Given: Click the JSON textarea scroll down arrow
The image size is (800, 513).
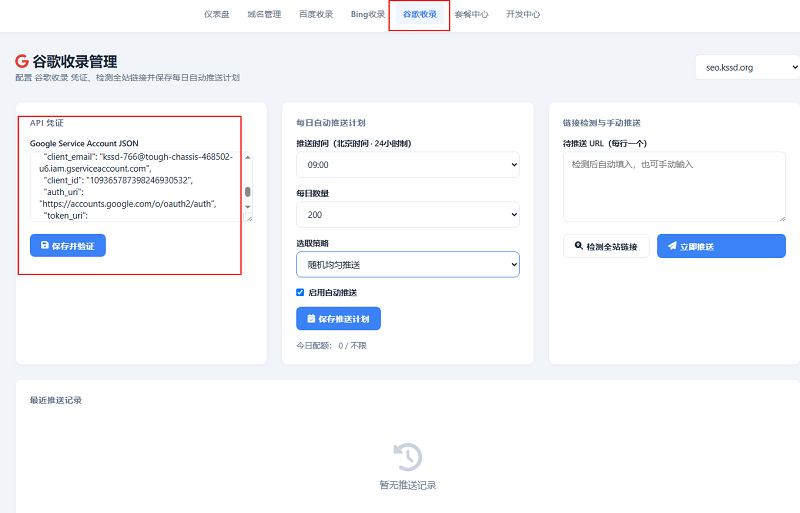Looking at the screenshot, I should coord(247,207).
